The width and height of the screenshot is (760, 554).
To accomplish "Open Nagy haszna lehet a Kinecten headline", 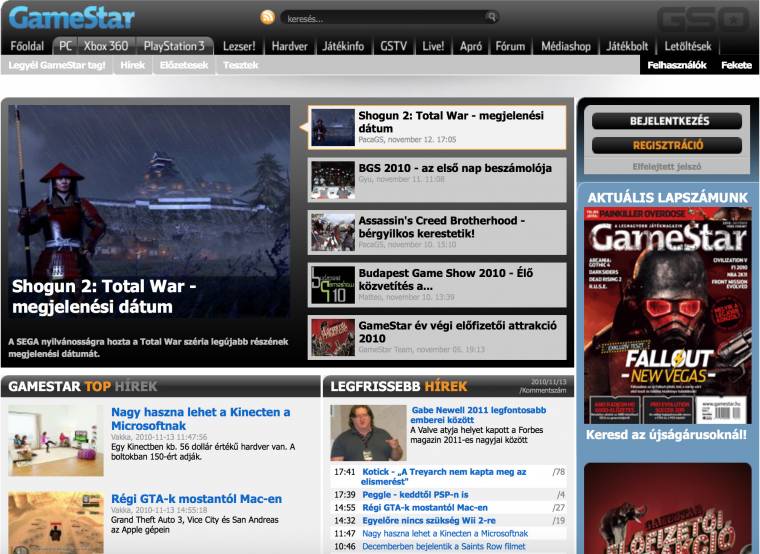I will pyautogui.click(x=201, y=419).
